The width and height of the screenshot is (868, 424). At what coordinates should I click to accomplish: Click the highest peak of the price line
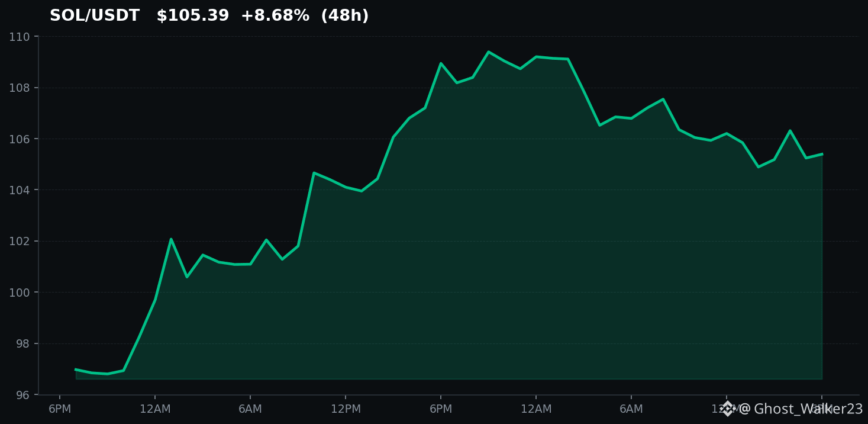tap(488, 52)
